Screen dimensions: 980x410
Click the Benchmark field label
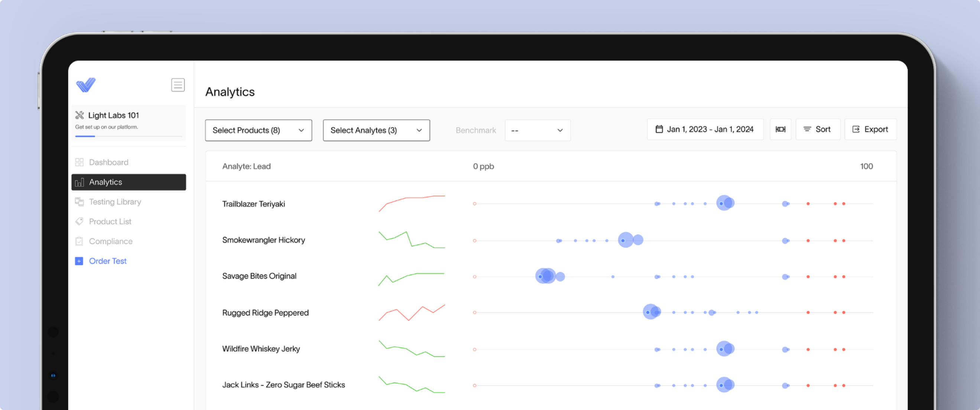tap(476, 130)
